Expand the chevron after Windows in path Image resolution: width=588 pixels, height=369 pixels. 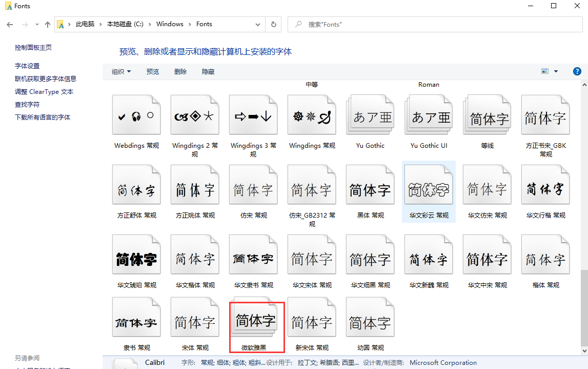[190, 25]
